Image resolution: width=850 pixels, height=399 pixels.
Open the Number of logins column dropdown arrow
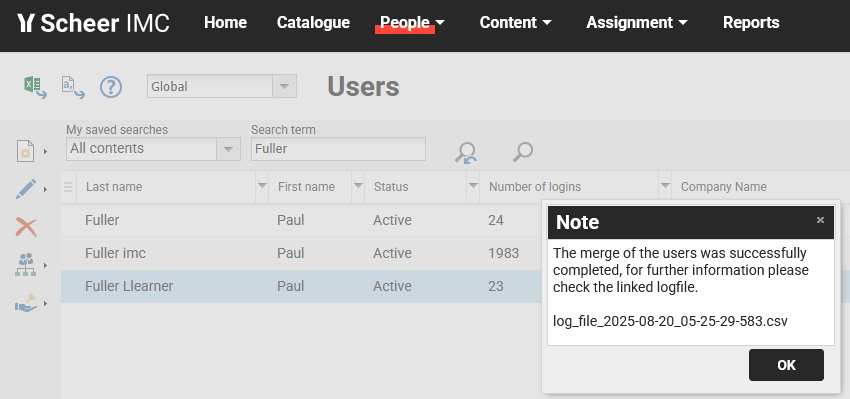pyautogui.click(x=665, y=186)
